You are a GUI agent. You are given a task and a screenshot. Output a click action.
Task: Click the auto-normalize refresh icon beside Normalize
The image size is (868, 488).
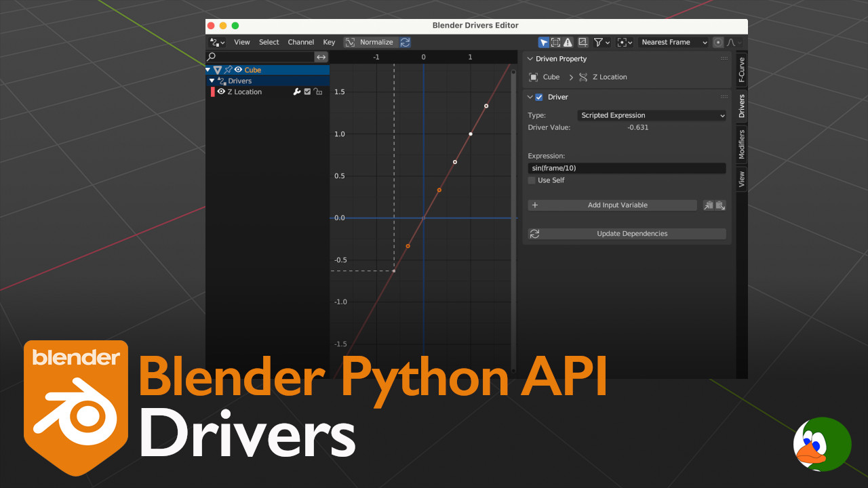[405, 42]
